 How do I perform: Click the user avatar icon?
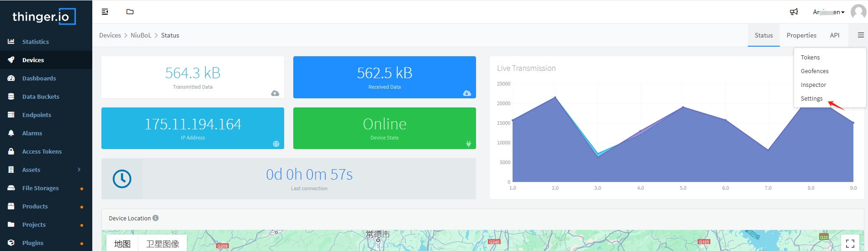pyautogui.click(x=858, y=12)
